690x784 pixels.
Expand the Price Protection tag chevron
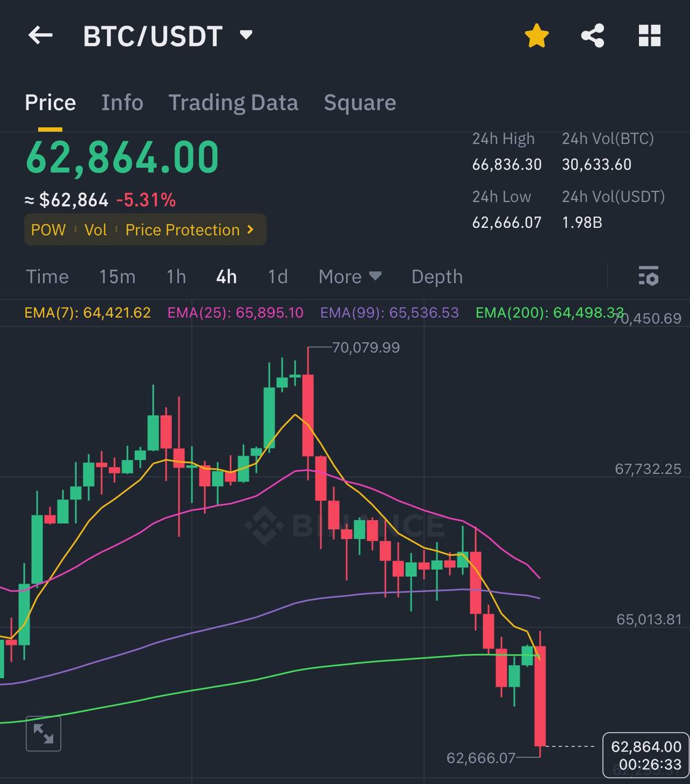250,230
